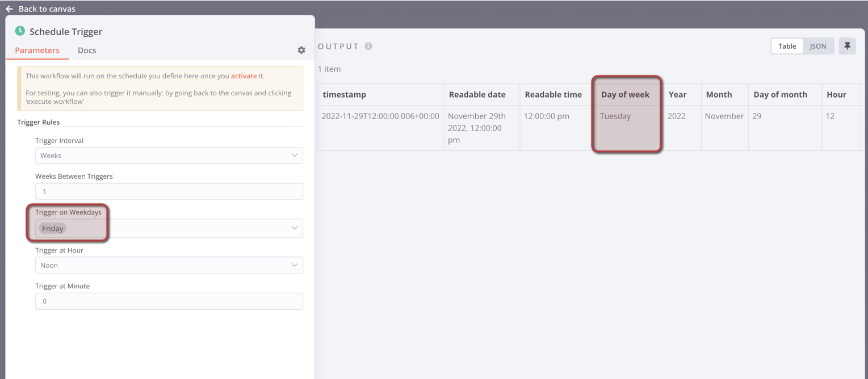868x379 pixels.
Task: Open the node settings gear icon
Action: [301, 50]
